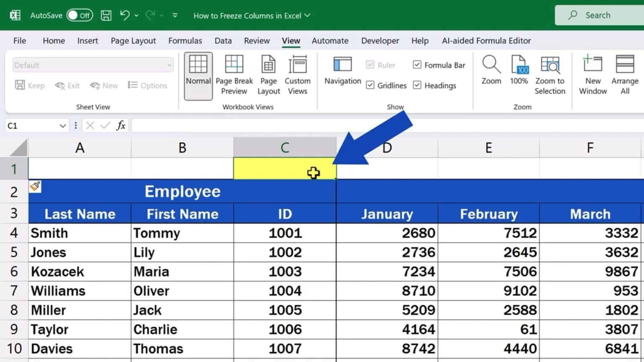Disable the Headings checkbox
This screenshot has width=644, height=362.
coord(417,85)
